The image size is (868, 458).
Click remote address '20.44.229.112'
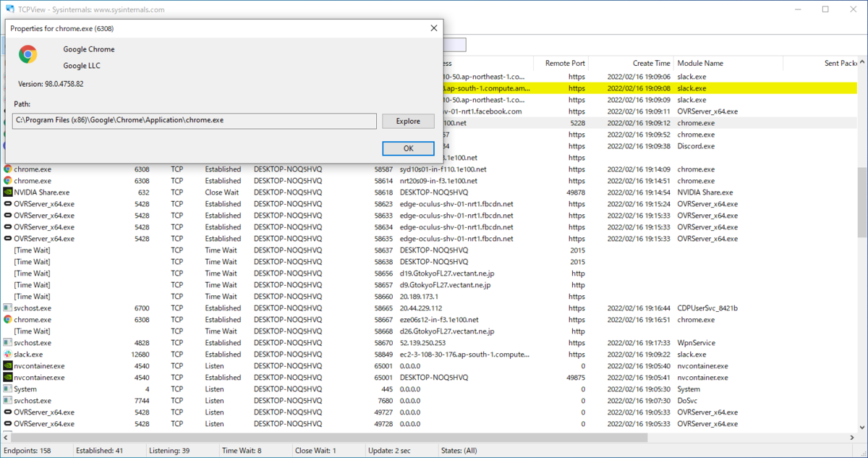(421, 308)
